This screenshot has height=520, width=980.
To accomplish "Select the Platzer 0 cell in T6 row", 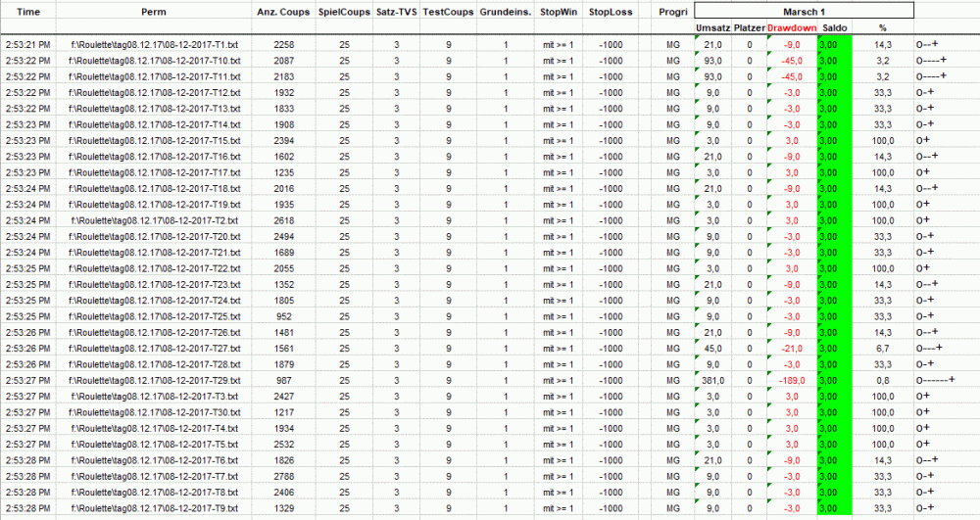I will (750, 460).
